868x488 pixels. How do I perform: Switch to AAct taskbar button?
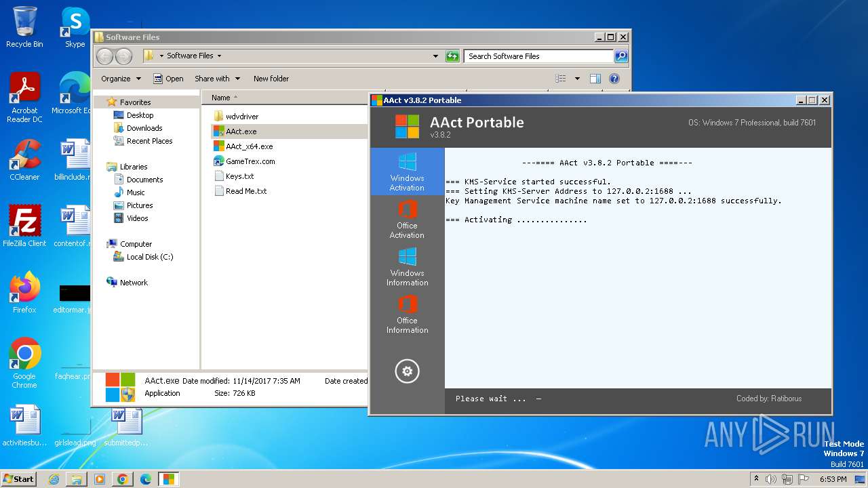[168, 479]
